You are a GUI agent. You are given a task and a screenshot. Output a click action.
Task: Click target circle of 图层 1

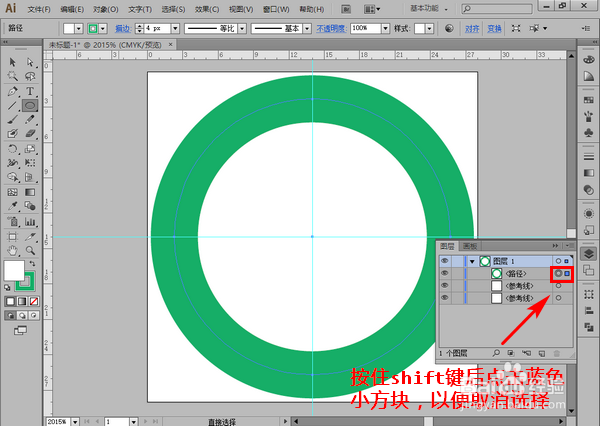pyautogui.click(x=558, y=261)
